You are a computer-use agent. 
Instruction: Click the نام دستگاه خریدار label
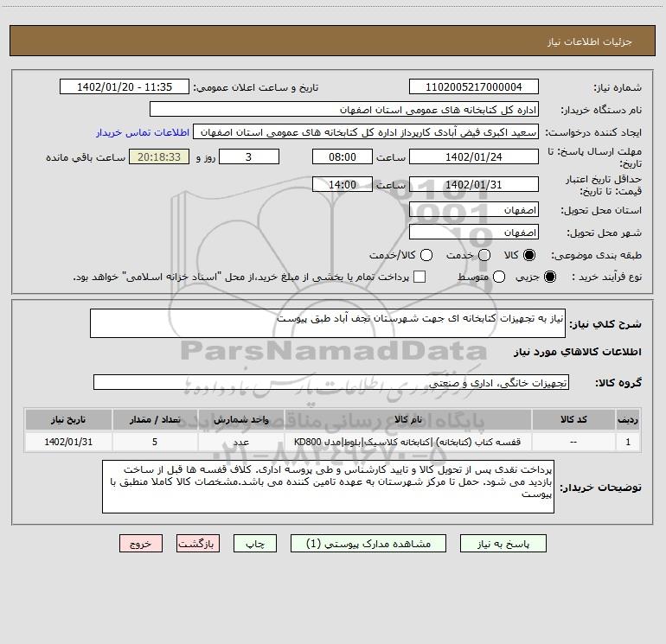tap(601, 111)
